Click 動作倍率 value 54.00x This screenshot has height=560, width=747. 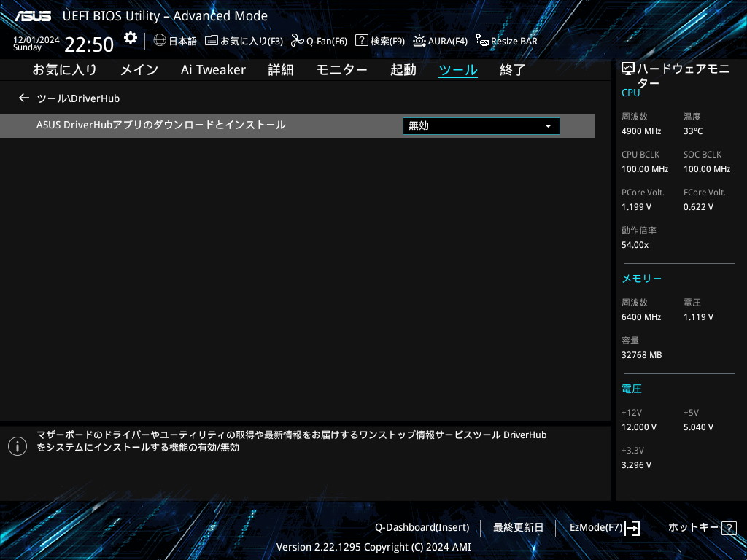point(635,245)
